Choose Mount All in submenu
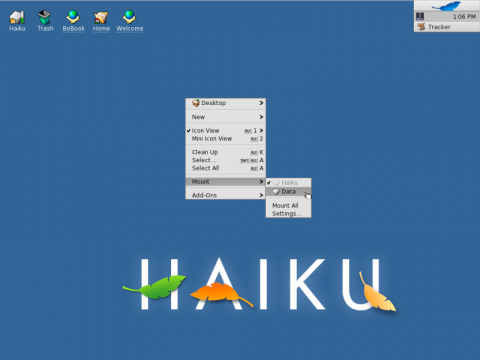Viewport: 480px width, 360px height. pyautogui.click(x=289, y=205)
